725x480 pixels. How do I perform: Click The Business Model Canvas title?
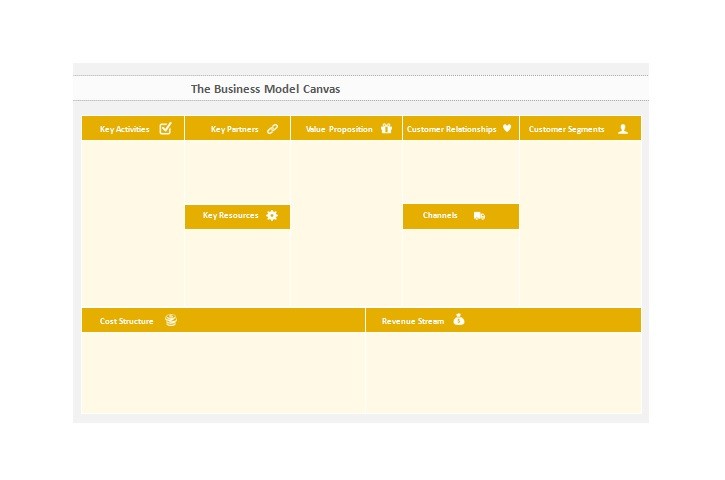[x=265, y=89]
